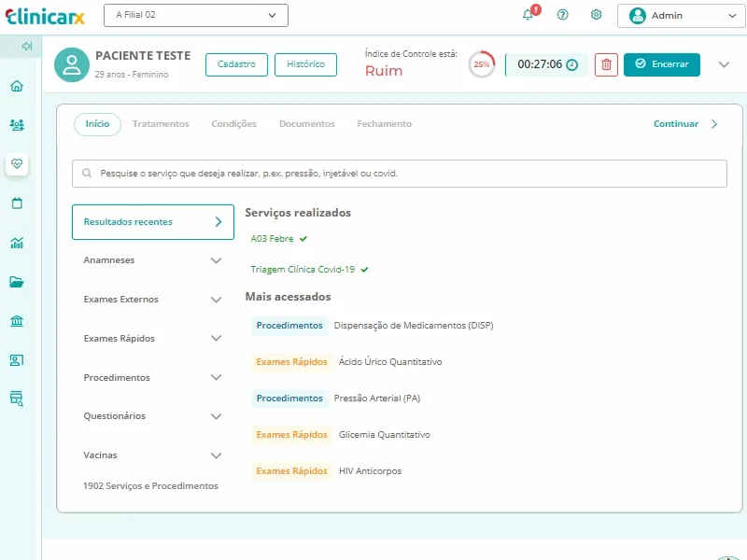Open the heartbeat care icon in sidebar
The image size is (747, 560).
point(17,164)
